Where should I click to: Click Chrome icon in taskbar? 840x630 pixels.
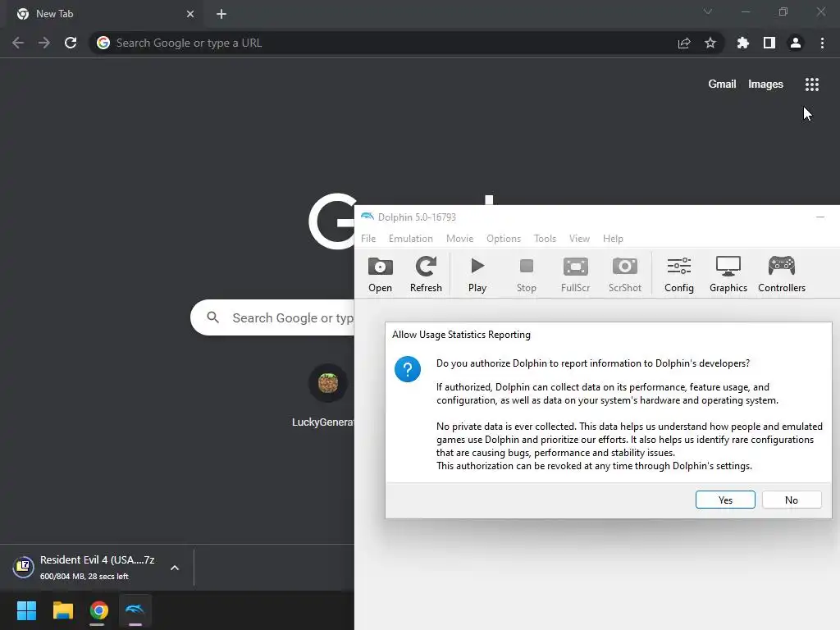(98, 610)
